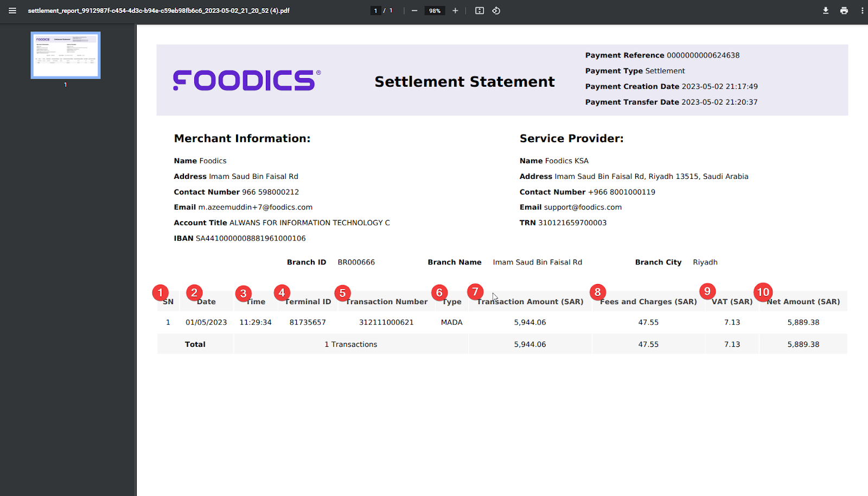This screenshot has height=496, width=868.
Task: Click the Total row label
Action: (x=195, y=345)
